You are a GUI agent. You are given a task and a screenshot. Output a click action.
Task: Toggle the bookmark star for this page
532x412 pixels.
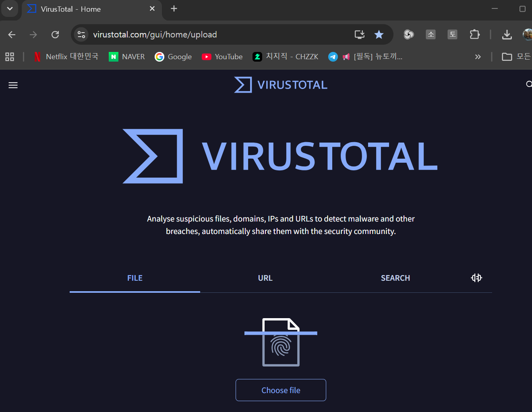(x=379, y=35)
